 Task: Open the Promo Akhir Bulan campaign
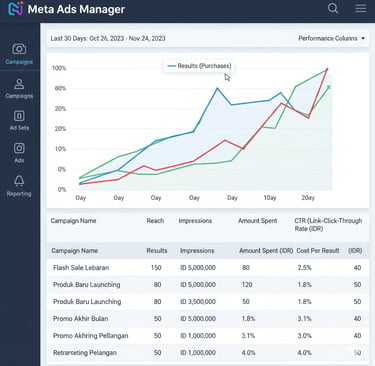pyautogui.click(x=81, y=318)
